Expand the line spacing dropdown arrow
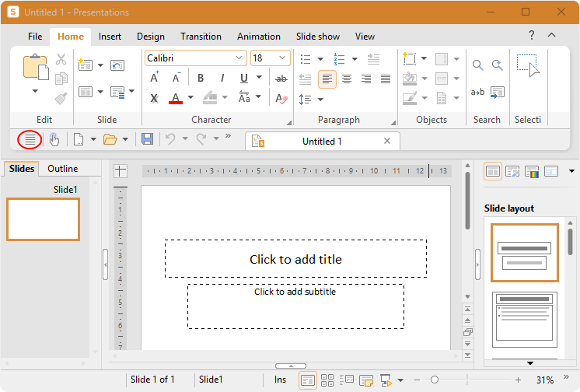This screenshot has width=580, height=392. 320,100
